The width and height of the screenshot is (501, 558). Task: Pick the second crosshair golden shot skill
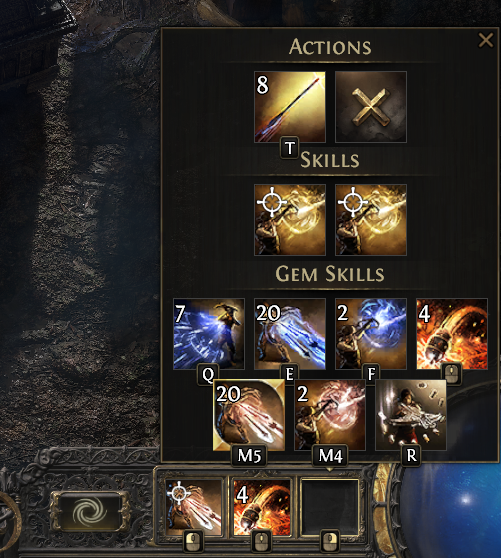tap(371, 220)
